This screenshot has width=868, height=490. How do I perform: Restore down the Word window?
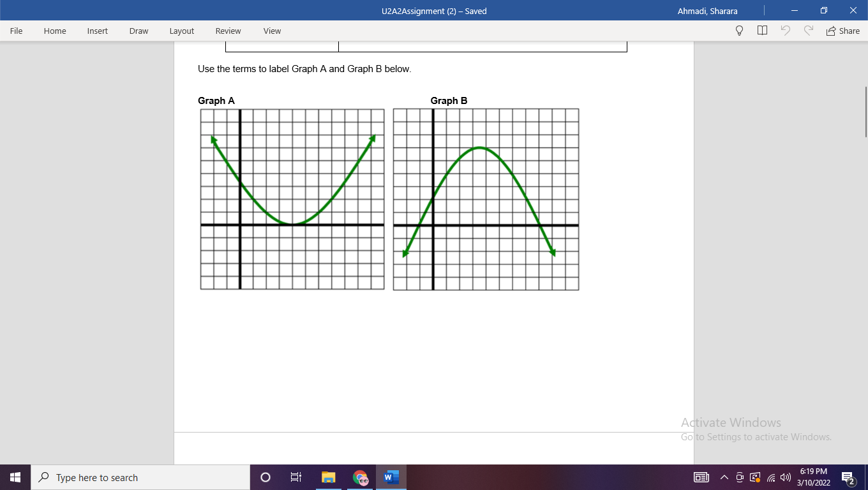tap(824, 10)
